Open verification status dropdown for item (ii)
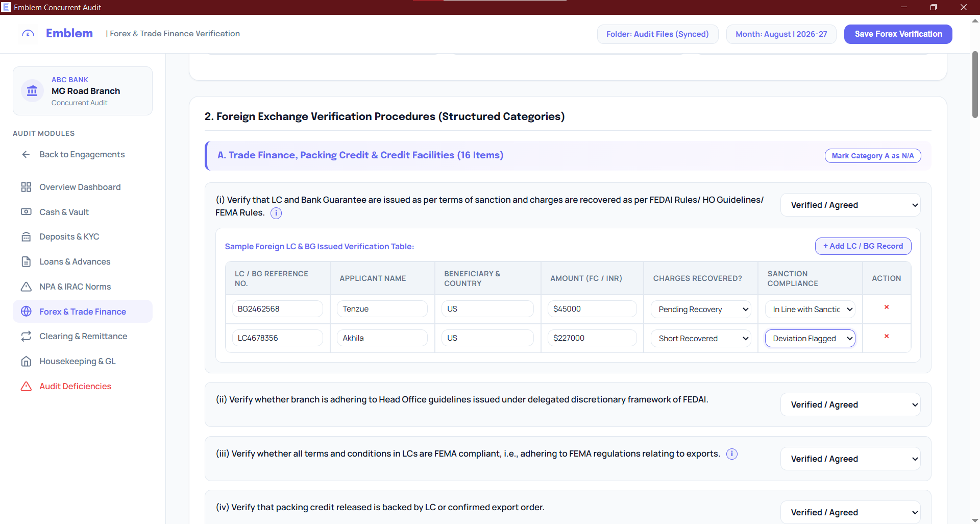980x524 pixels. pos(850,404)
